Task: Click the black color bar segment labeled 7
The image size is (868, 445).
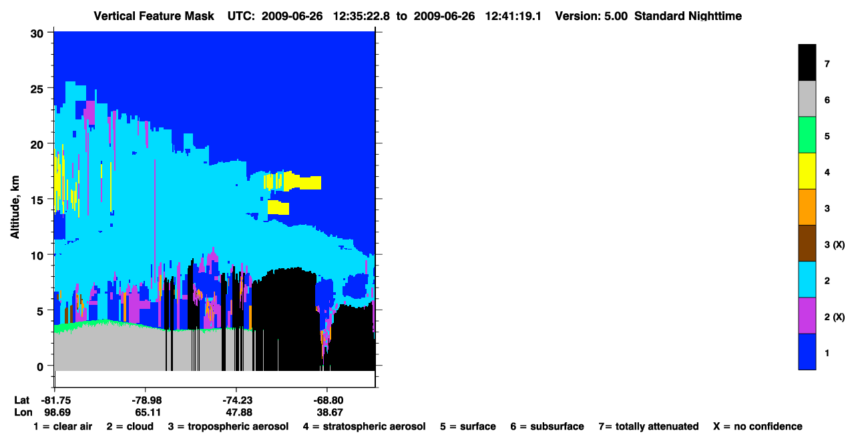Action: coord(807,63)
